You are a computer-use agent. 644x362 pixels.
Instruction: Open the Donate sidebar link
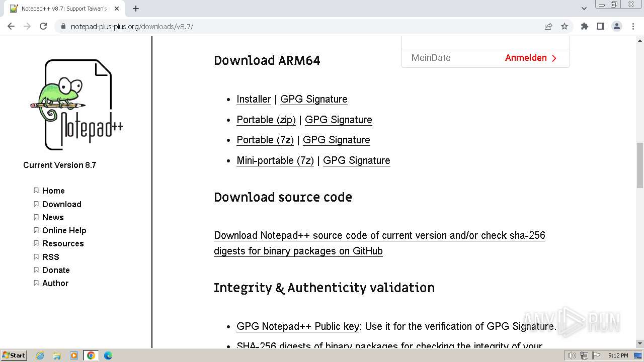[56, 270]
